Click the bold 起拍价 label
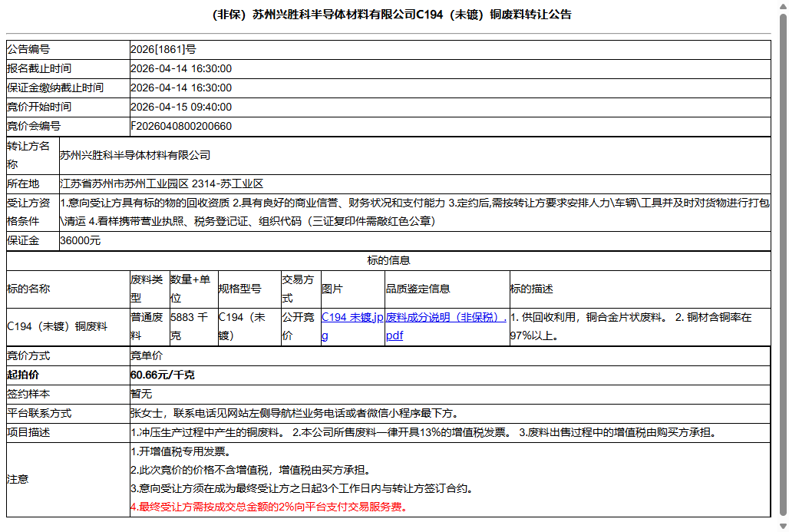Screen dimensions: 789x532 [x=23, y=375]
